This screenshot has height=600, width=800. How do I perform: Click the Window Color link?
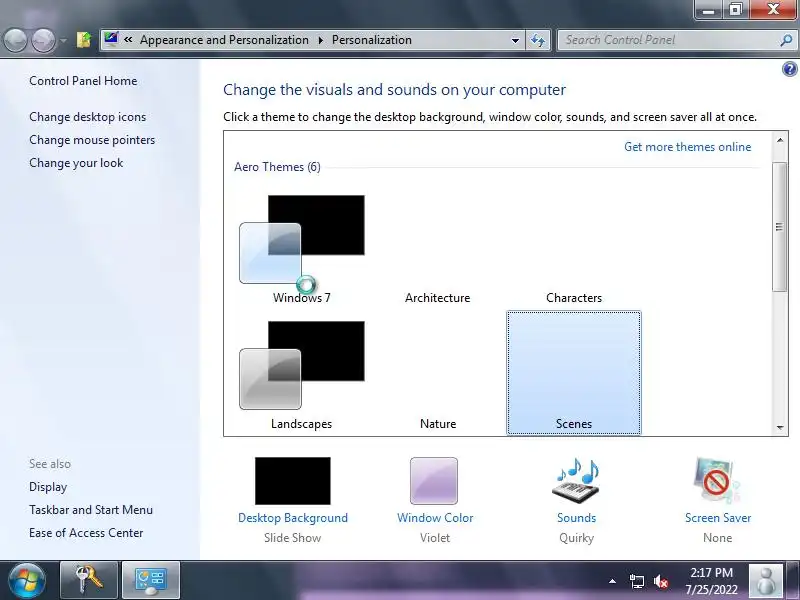point(435,518)
